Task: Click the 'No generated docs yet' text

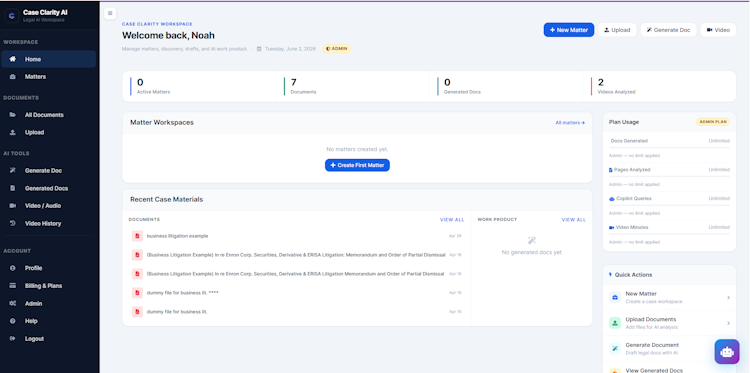Action: click(x=531, y=252)
